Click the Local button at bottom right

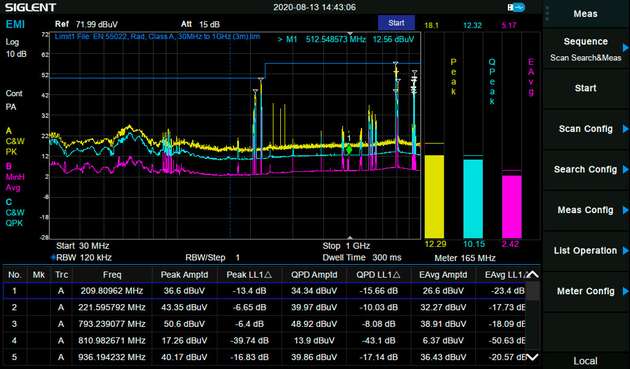[x=585, y=361]
